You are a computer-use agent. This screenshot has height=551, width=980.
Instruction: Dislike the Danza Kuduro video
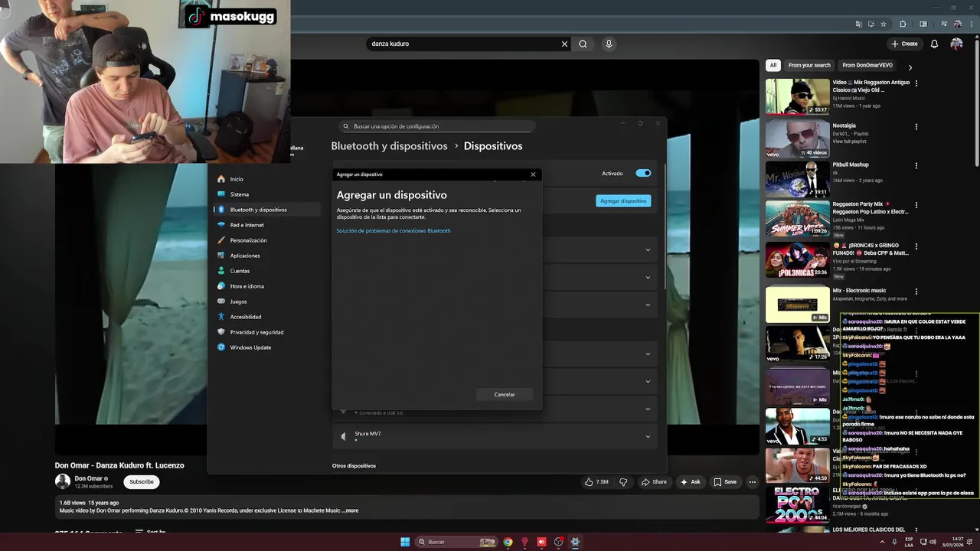(x=623, y=482)
